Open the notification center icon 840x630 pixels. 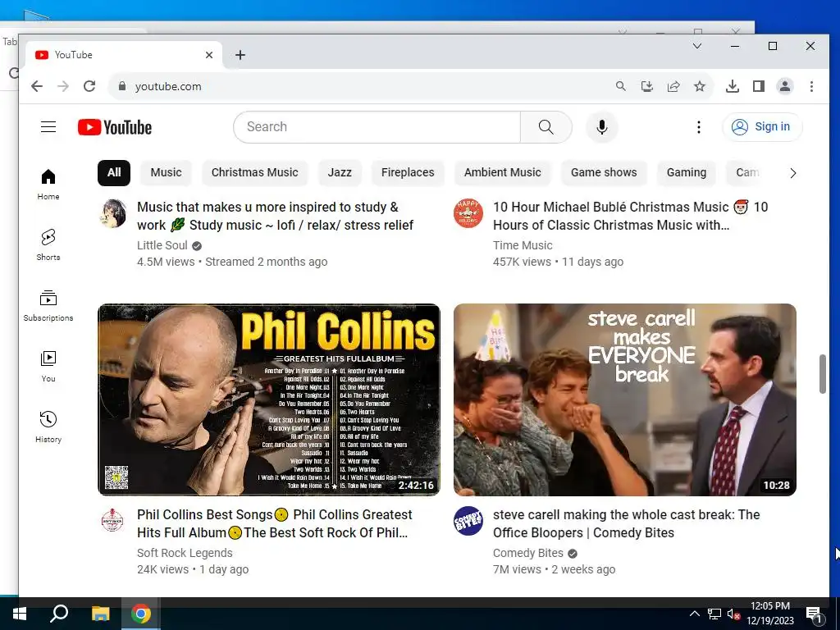point(815,615)
